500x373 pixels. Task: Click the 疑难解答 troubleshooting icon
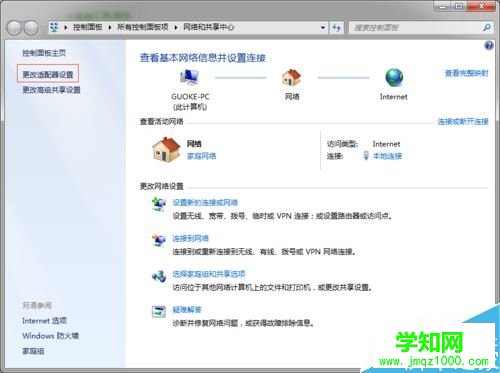click(159, 312)
